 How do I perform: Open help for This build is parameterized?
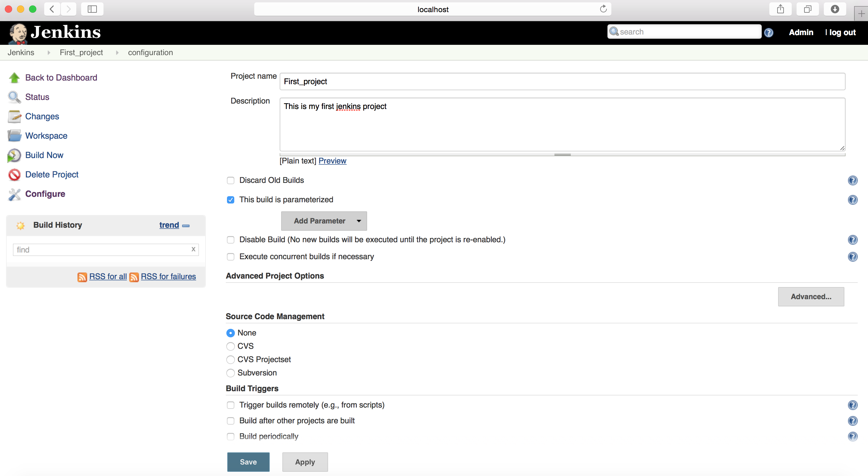point(853,200)
